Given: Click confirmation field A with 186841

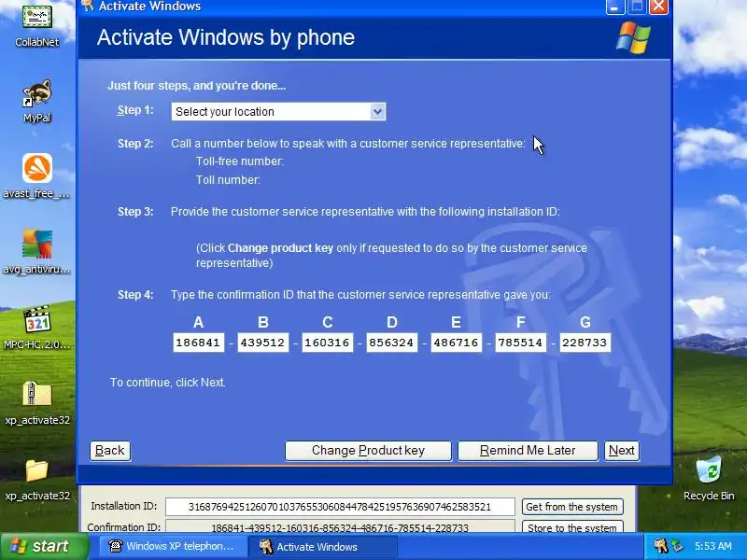Looking at the screenshot, I should (198, 343).
